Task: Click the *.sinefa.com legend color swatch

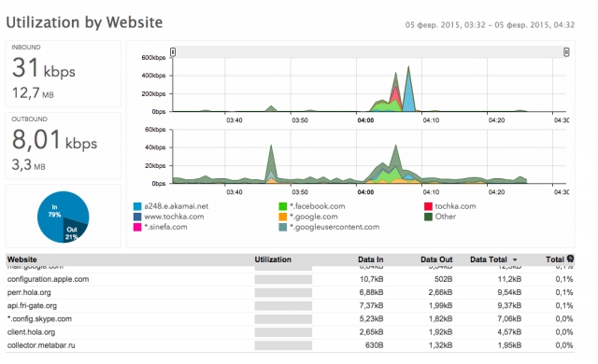Action: click(137, 227)
